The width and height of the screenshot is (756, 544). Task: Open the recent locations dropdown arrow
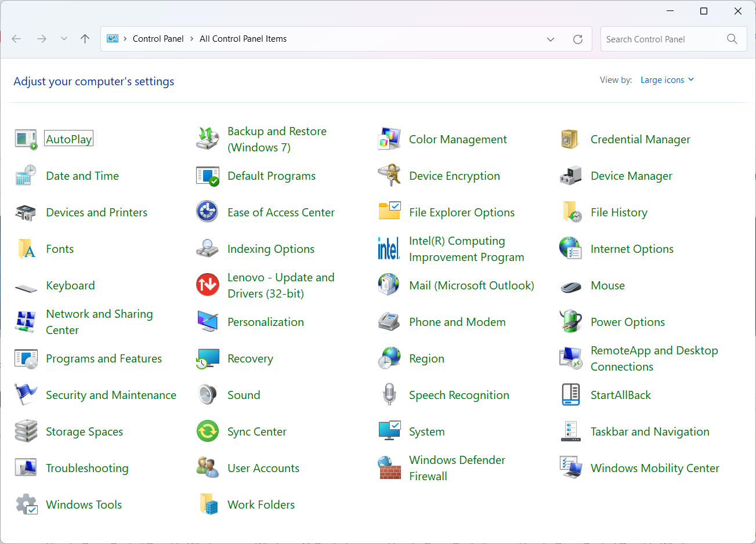coord(64,39)
